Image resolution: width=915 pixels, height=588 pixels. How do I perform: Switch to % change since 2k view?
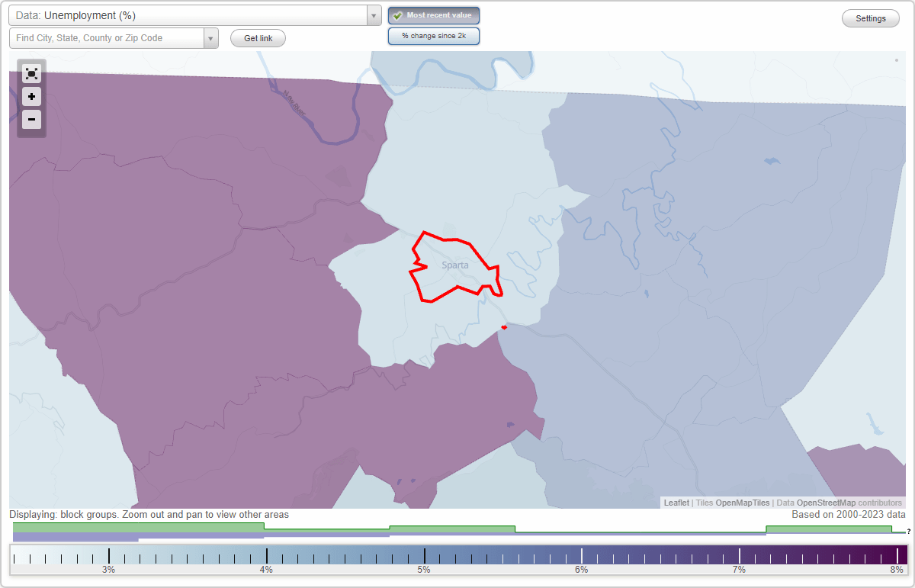click(433, 35)
